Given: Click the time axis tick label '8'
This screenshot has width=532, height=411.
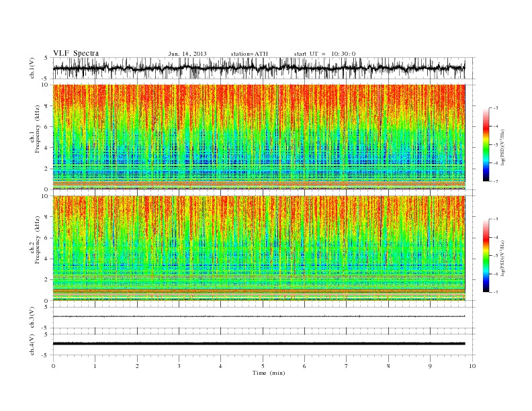Looking at the screenshot, I should (388, 366).
